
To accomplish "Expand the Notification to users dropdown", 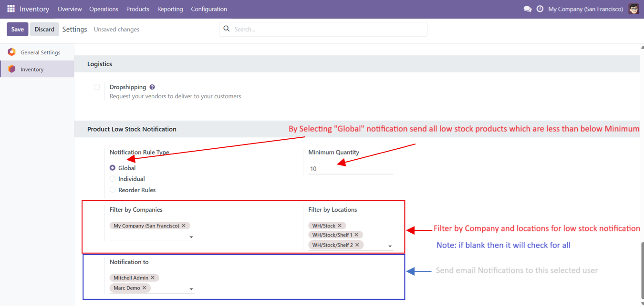I will pos(191,289).
